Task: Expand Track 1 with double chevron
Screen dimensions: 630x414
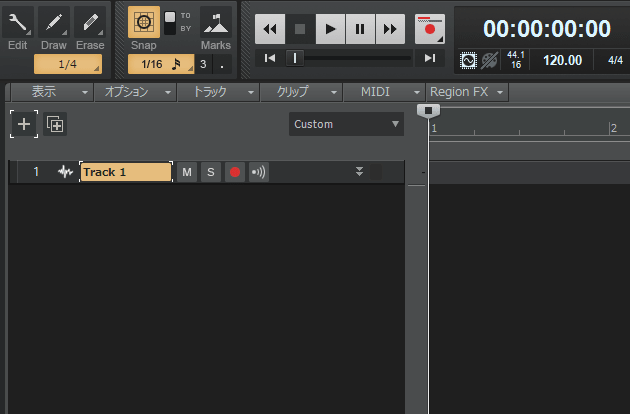Action: tap(360, 172)
